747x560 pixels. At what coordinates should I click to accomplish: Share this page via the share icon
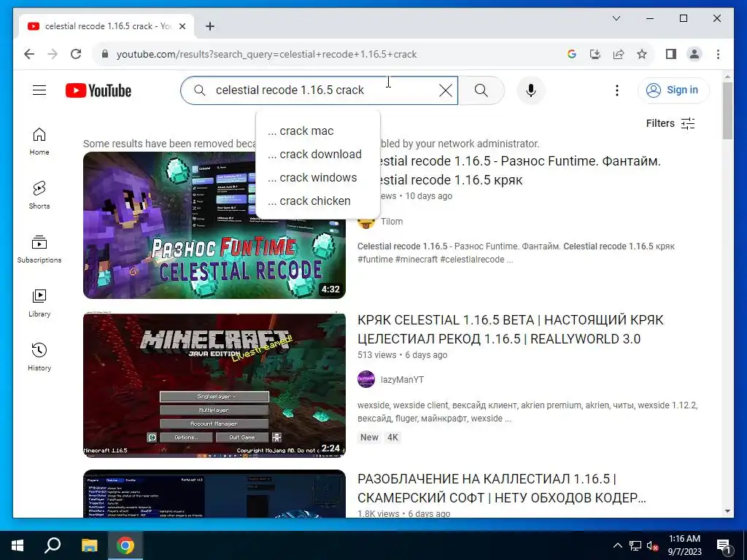(x=619, y=54)
